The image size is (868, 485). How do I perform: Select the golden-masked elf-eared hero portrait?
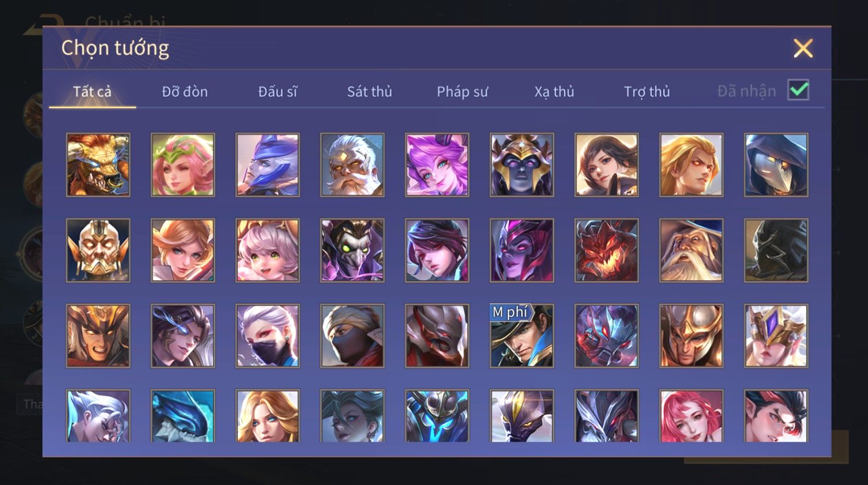(98, 250)
